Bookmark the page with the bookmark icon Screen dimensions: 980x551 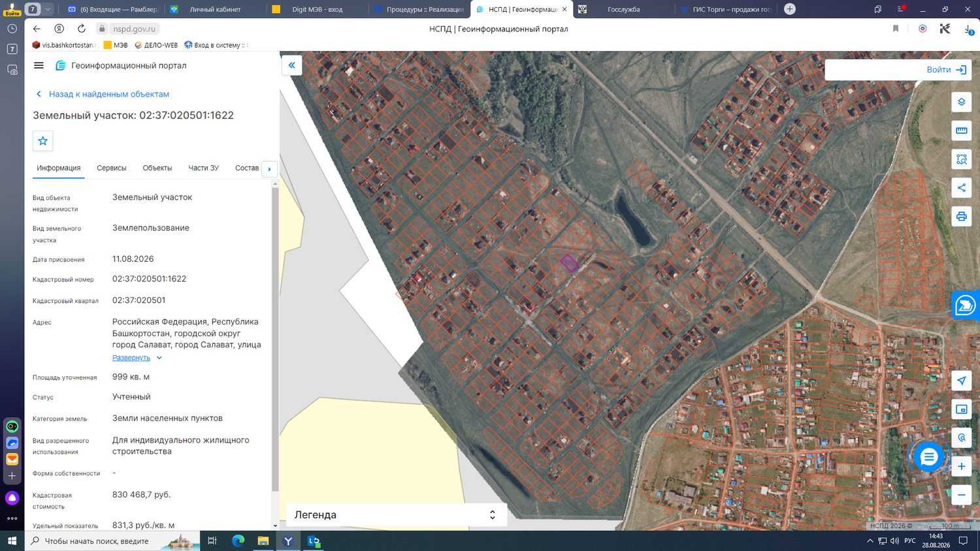click(x=896, y=29)
